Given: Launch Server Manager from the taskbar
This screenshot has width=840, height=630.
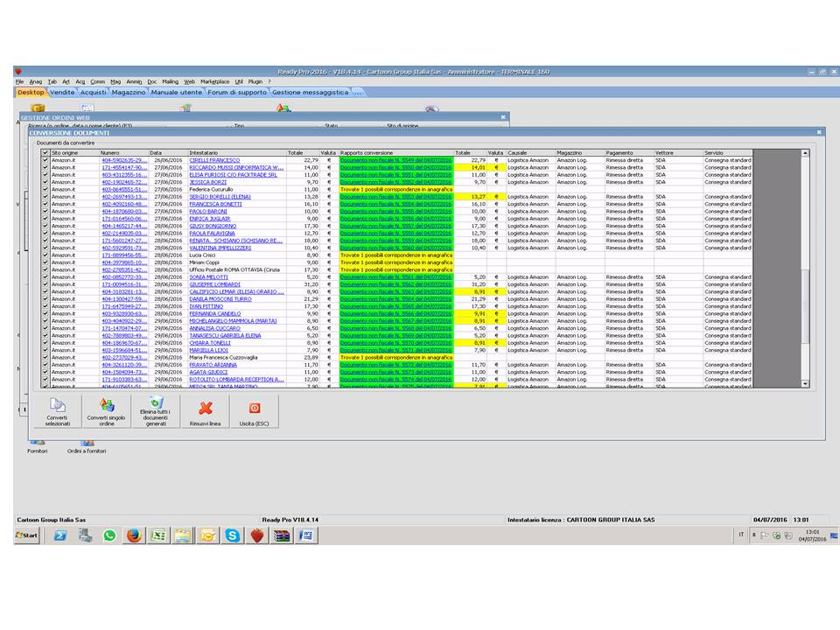Looking at the screenshot, I should click(x=85, y=535).
